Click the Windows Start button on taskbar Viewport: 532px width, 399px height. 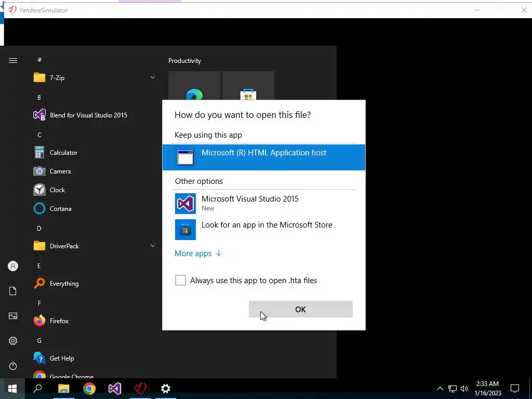tap(12, 389)
